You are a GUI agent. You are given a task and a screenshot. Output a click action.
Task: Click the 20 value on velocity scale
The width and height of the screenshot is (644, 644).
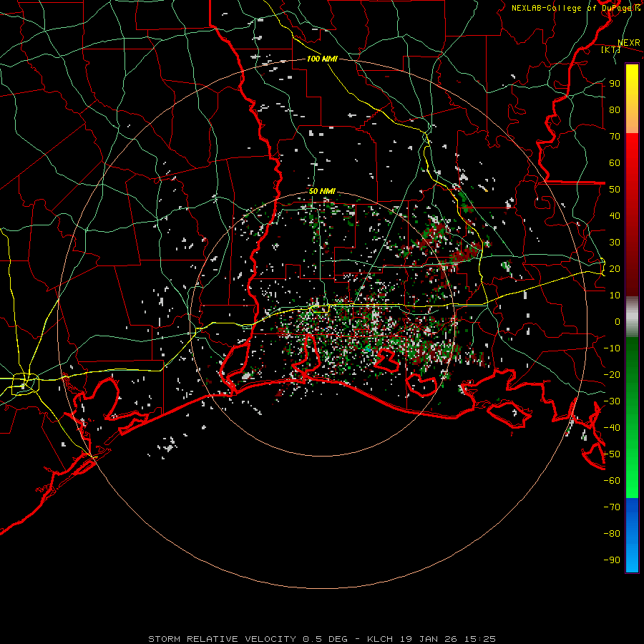(615, 269)
